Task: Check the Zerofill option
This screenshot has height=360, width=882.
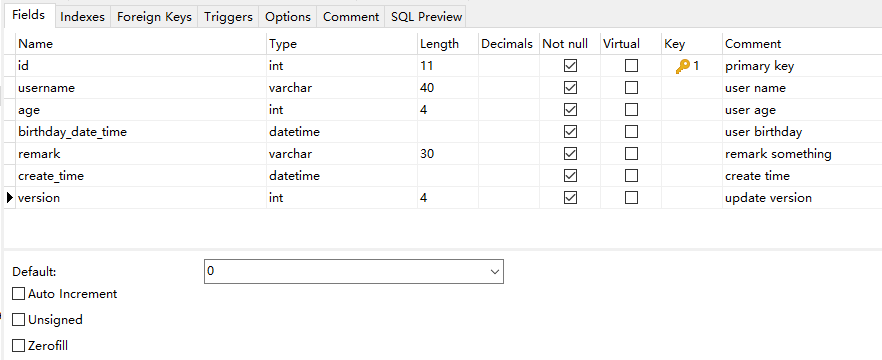Action: point(19,345)
